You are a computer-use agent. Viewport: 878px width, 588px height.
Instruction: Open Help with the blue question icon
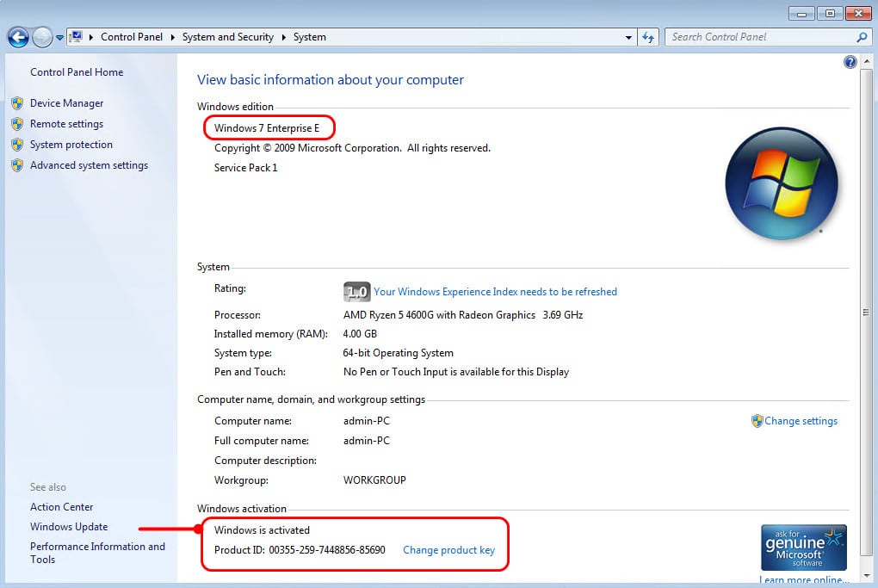[x=850, y=62]
